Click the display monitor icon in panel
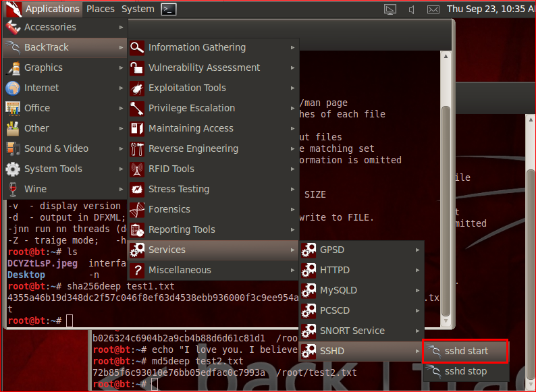Image resolution: width=536 pixels, height=392 pixels. click(x=390, y=9)
